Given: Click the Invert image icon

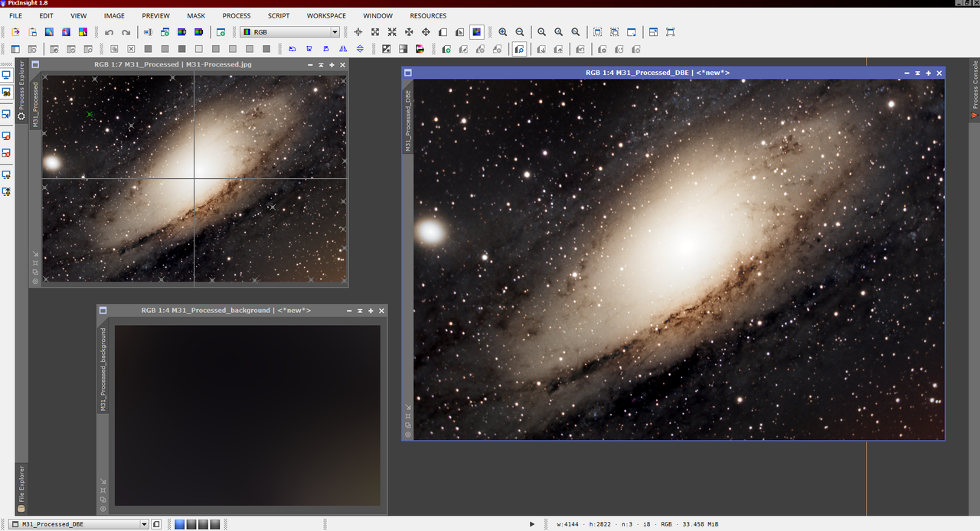Looking at the screenshot, I should (x=386, y=49).
